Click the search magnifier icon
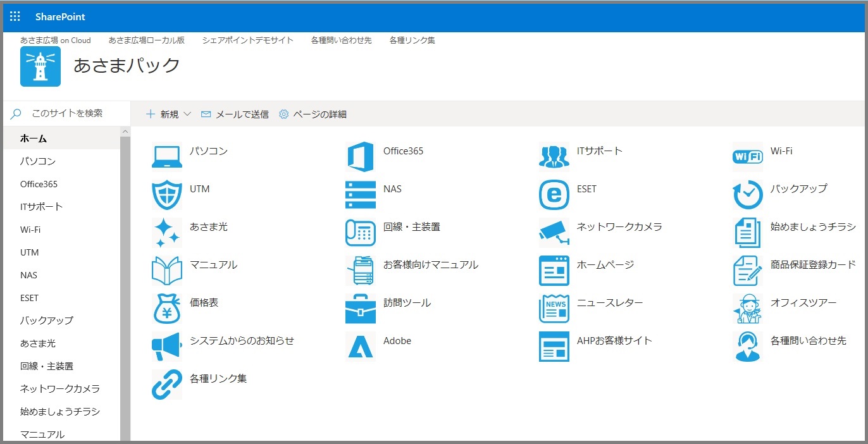Image resolution: width=868 pixels, height=444 pixels. [x=16, y=114]
